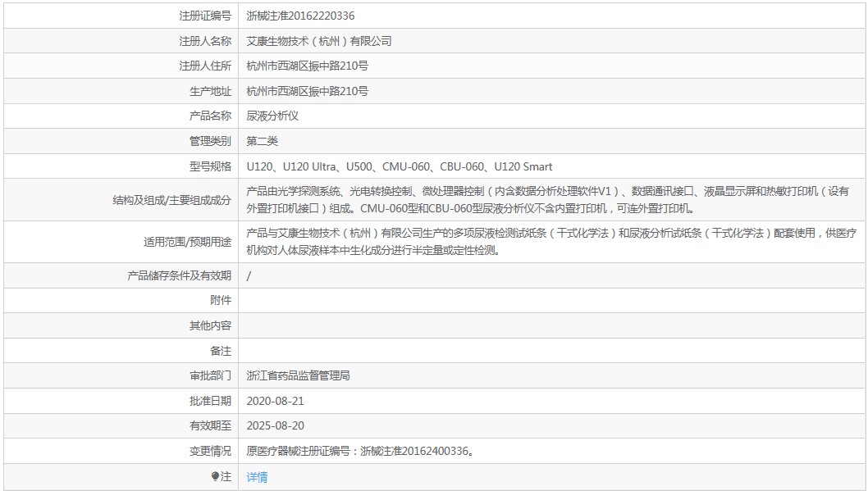Click the 有效期至 label
The height and width of the screenshot is (491, 868).
click(210, 425)
